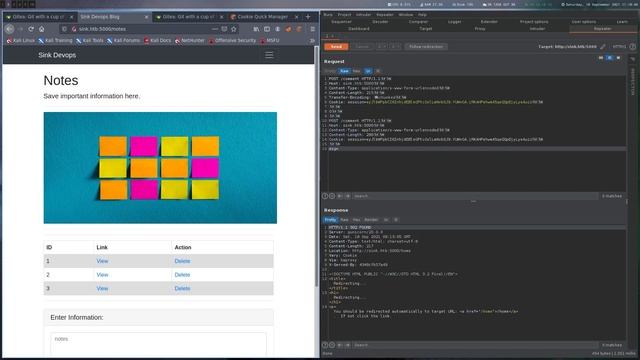The width and height of the screenshot is (640, 360).
Task: Open Offensive Security bookmark
Action: coord(232,40)
